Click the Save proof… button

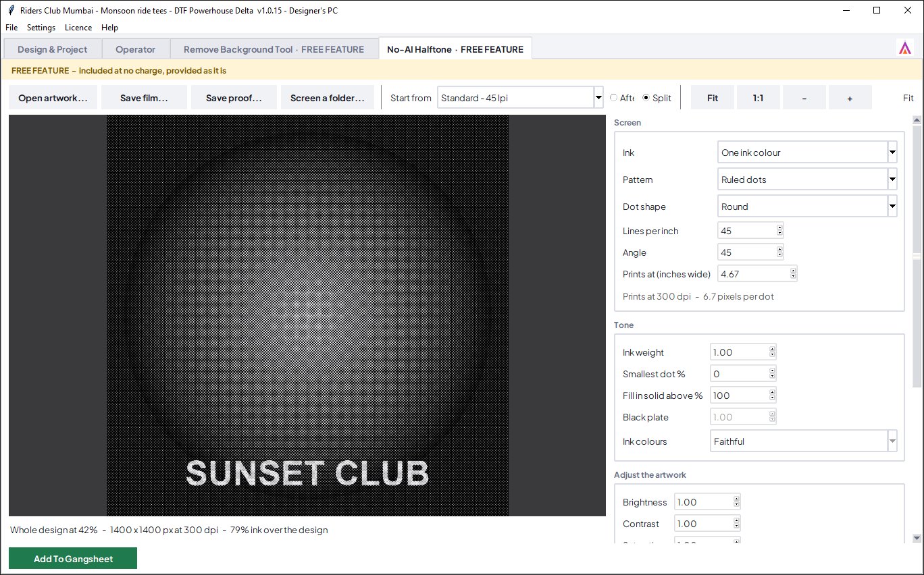pos(234,98)
